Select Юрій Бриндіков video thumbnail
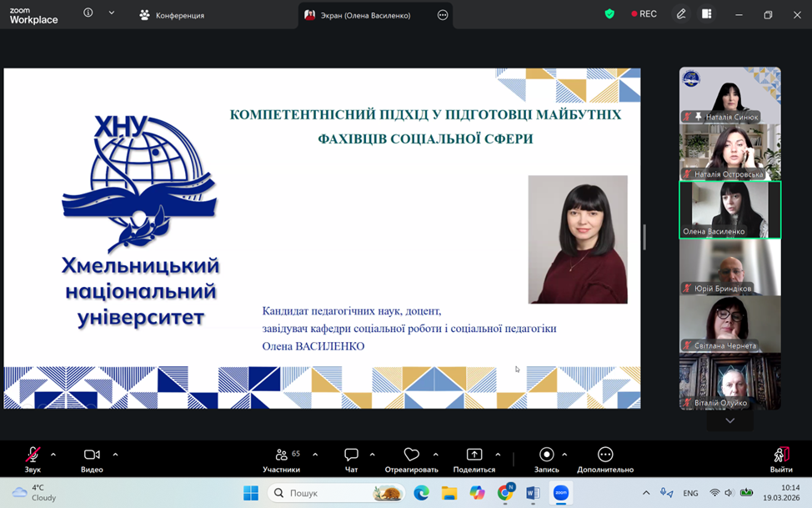The image size is (812, 508). coord(729,267)
